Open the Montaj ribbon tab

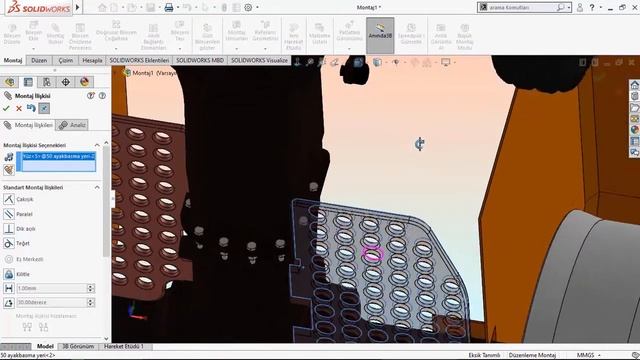click(x=13, y=60)
